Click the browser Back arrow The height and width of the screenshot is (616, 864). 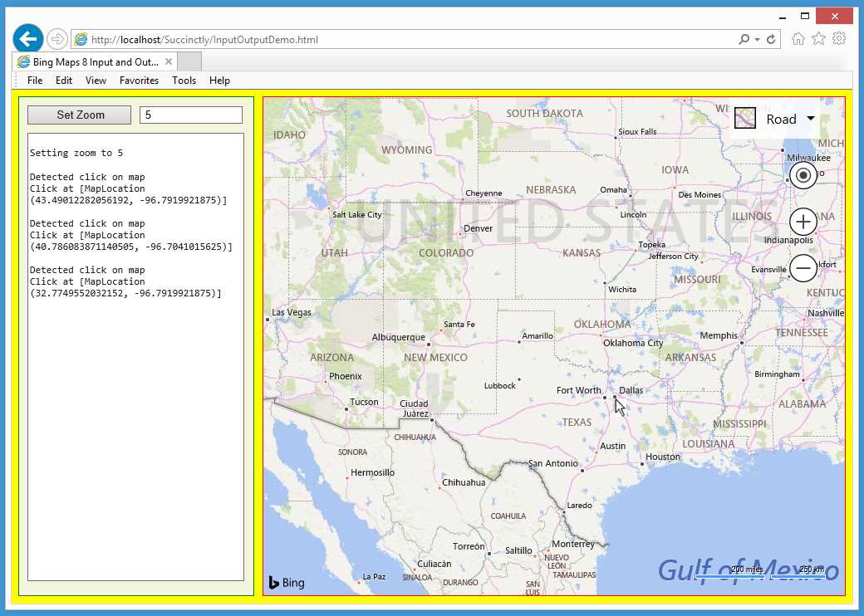27,38
